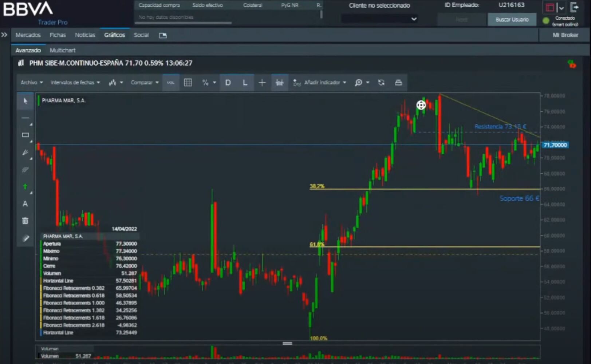
Task: Select the line drawing tool
Action: (25, 118)
